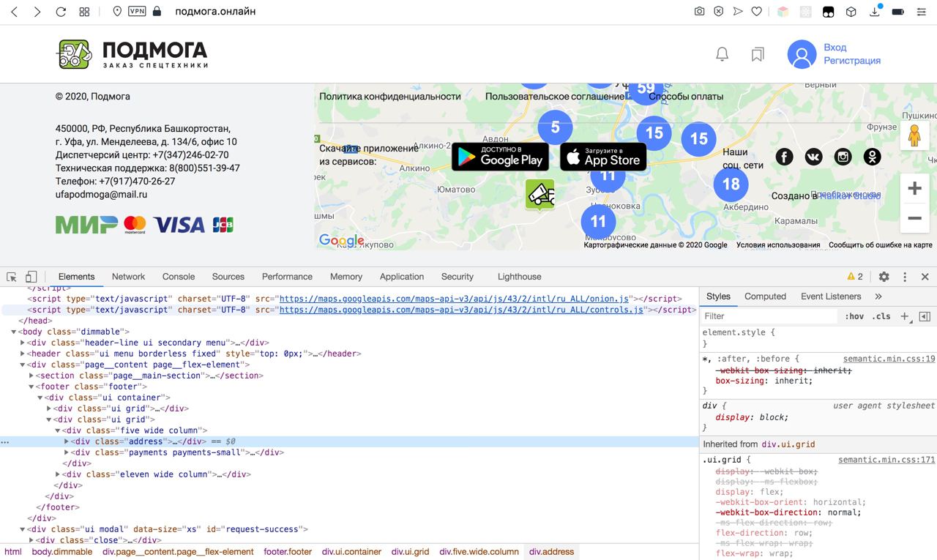Switch to the Console tab
Screen dimensions: 937x560
(179, 277)
